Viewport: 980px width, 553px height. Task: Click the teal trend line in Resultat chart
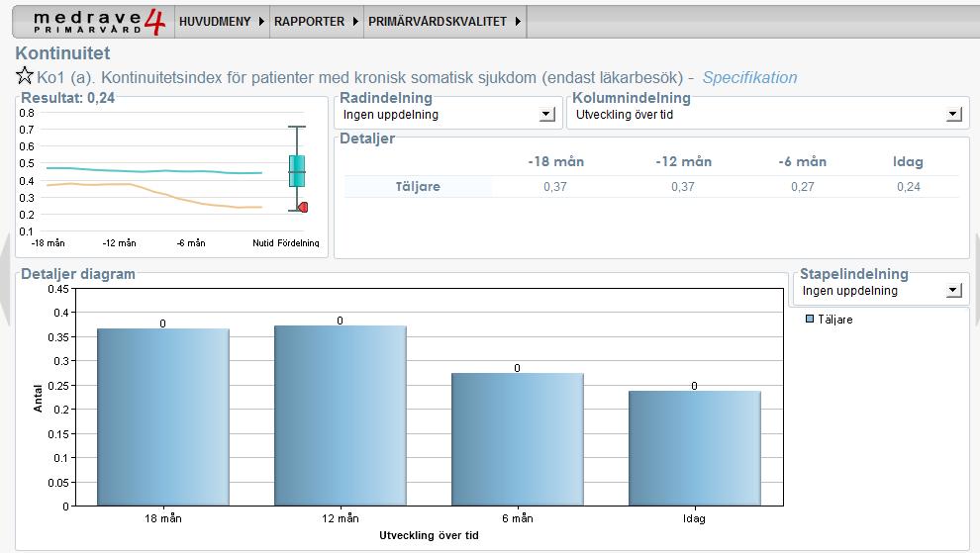coord(156,170)
